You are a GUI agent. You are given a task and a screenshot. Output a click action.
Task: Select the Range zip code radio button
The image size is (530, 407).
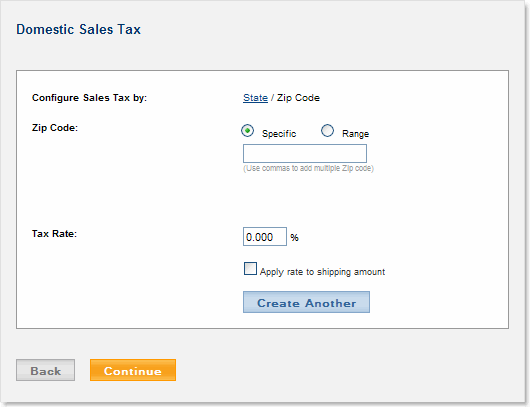(x=327, y=130)
